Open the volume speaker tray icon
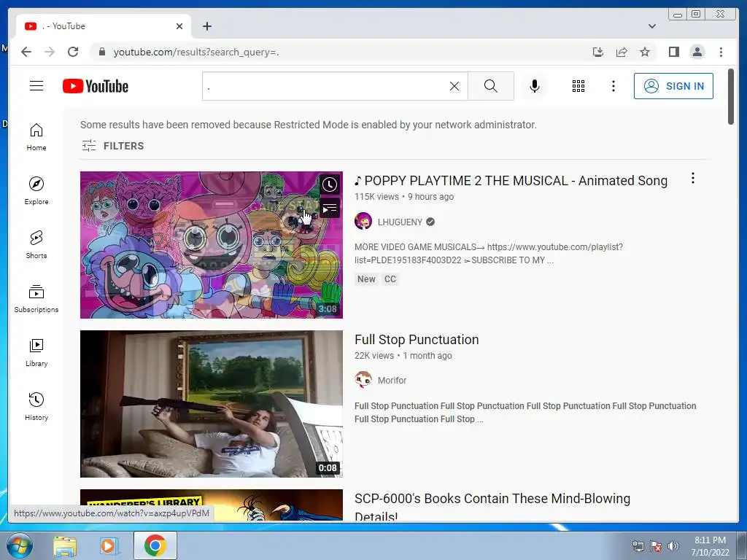 pyautogui.click(x=673, y=546)
